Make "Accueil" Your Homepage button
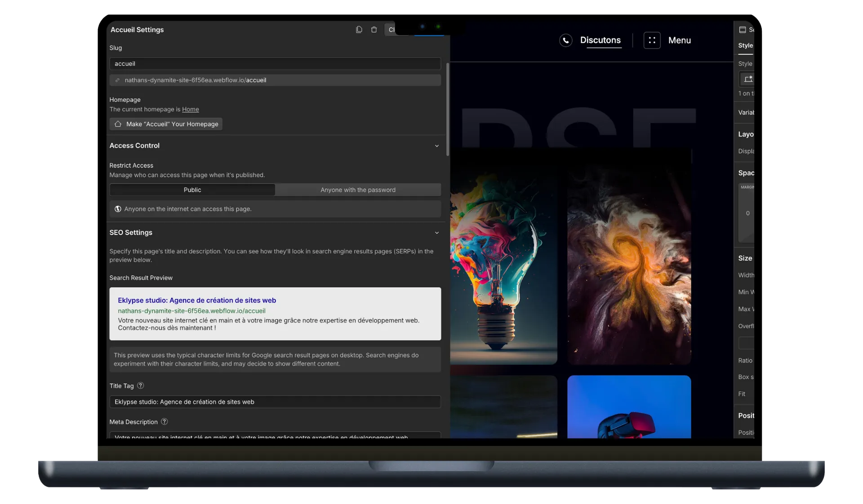The height and width of the screenshot is (504, 863). 166,124
